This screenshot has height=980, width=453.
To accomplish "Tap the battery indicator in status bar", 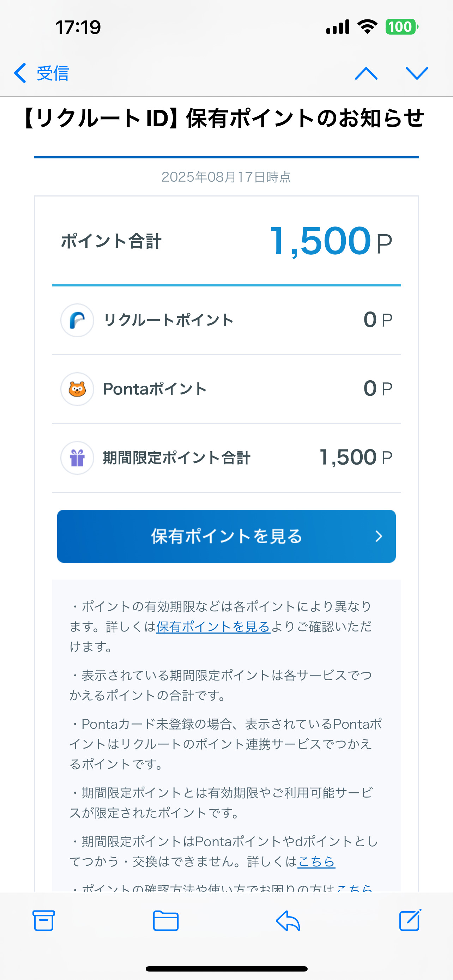I will 401,27.
